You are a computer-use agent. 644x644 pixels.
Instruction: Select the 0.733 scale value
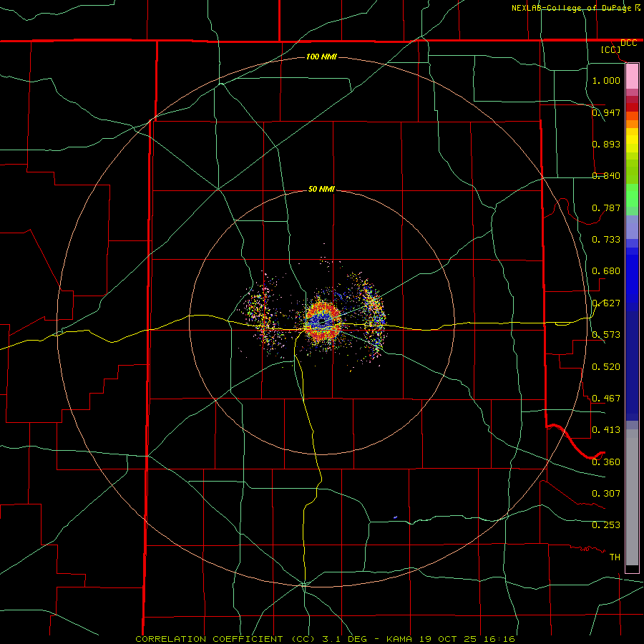click(606, 240)
